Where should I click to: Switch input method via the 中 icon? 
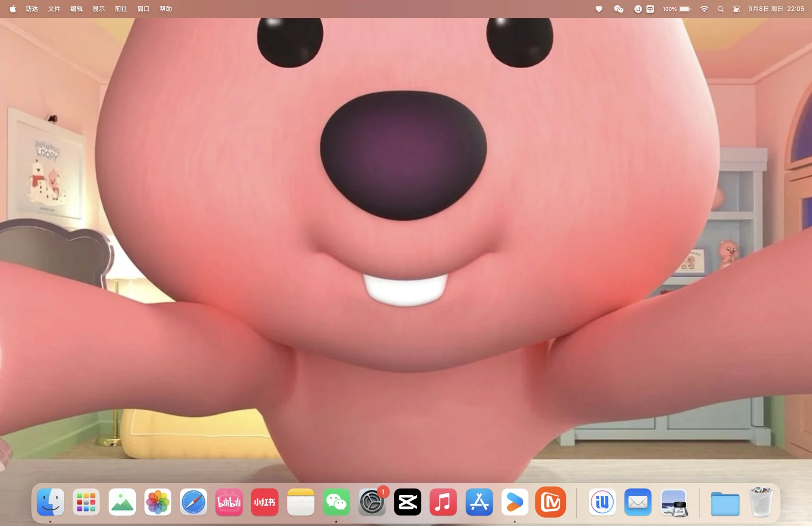pos(650,9)
